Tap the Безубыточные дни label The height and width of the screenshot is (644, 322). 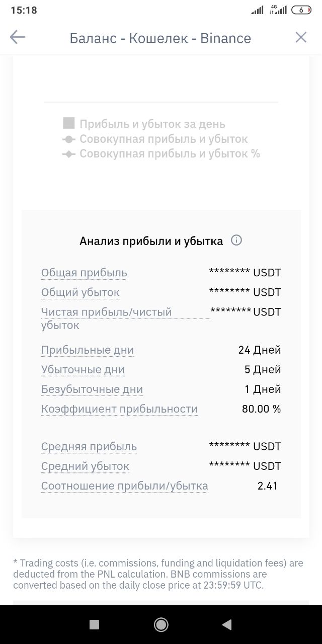92,389
